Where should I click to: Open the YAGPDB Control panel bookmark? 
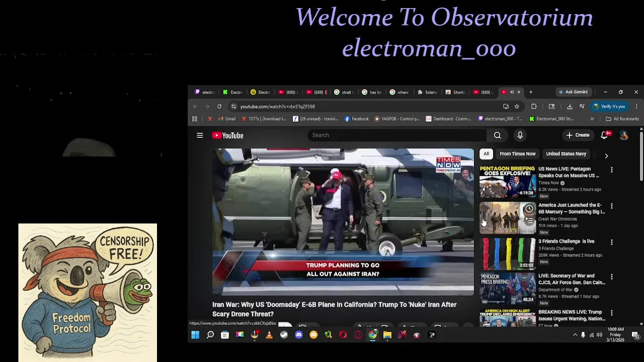pyautogui.click(x=396, y=119)
